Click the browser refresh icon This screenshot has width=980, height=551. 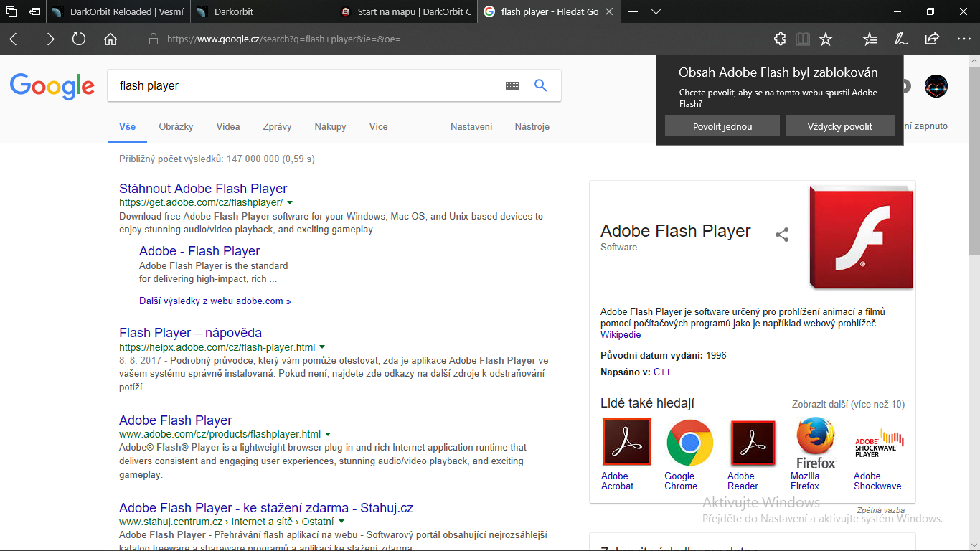(79, 39)
